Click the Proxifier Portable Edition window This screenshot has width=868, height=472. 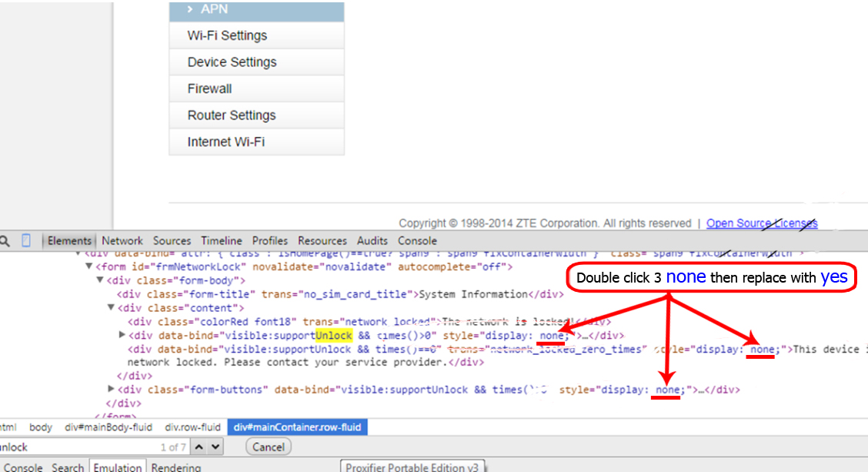(412, 467)
